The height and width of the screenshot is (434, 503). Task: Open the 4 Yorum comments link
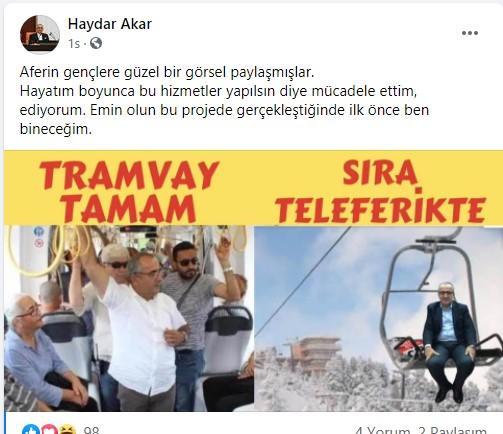pos(382,430)
